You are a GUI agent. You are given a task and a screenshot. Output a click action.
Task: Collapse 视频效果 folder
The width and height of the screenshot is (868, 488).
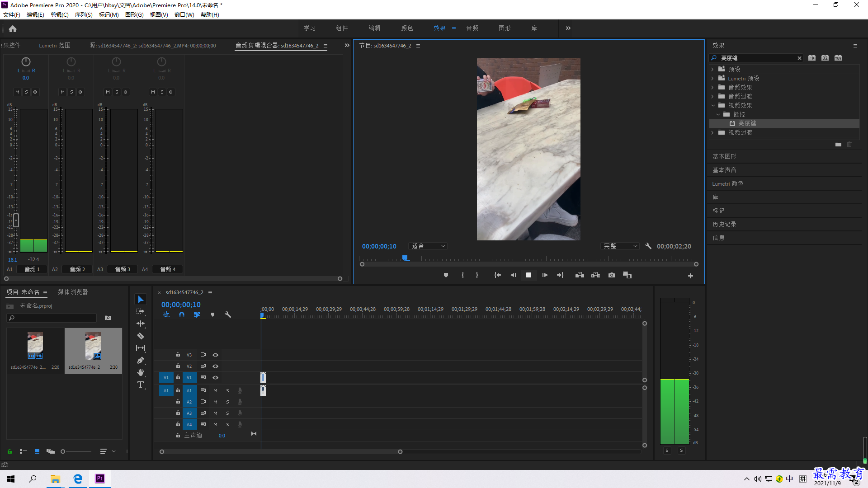(x=713, y=105)
